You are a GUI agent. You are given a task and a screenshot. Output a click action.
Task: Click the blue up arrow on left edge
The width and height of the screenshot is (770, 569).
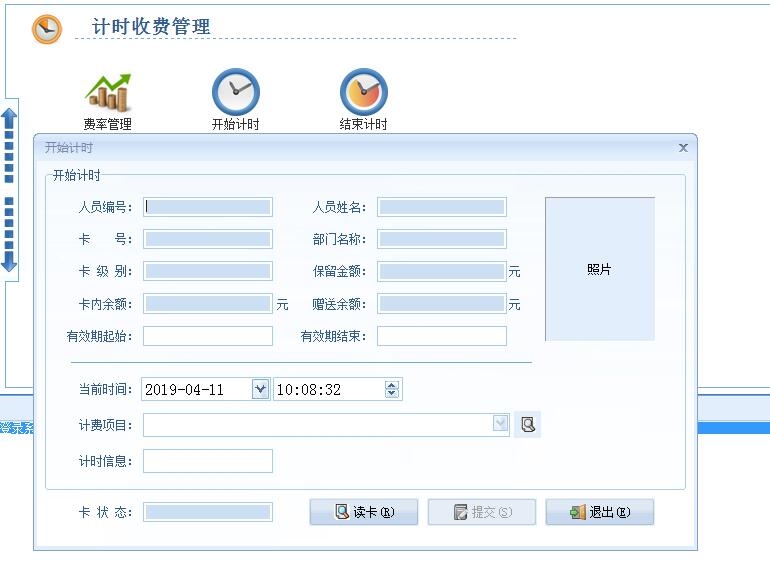[x=9, y=120]
